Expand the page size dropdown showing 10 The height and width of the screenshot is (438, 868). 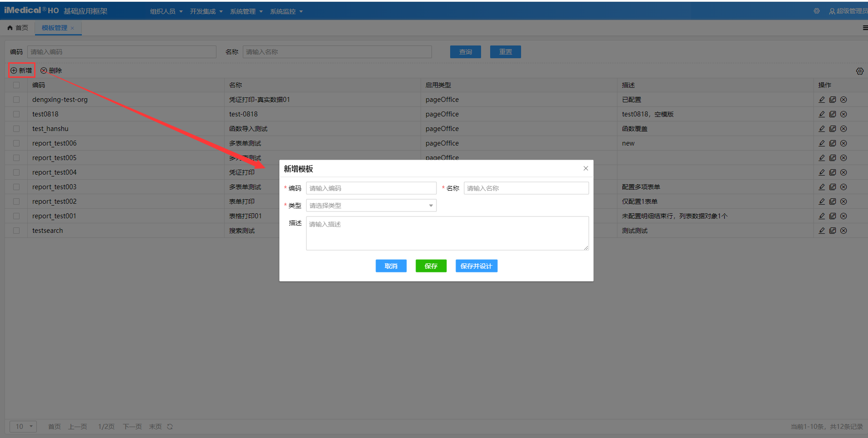click(23, 427)
